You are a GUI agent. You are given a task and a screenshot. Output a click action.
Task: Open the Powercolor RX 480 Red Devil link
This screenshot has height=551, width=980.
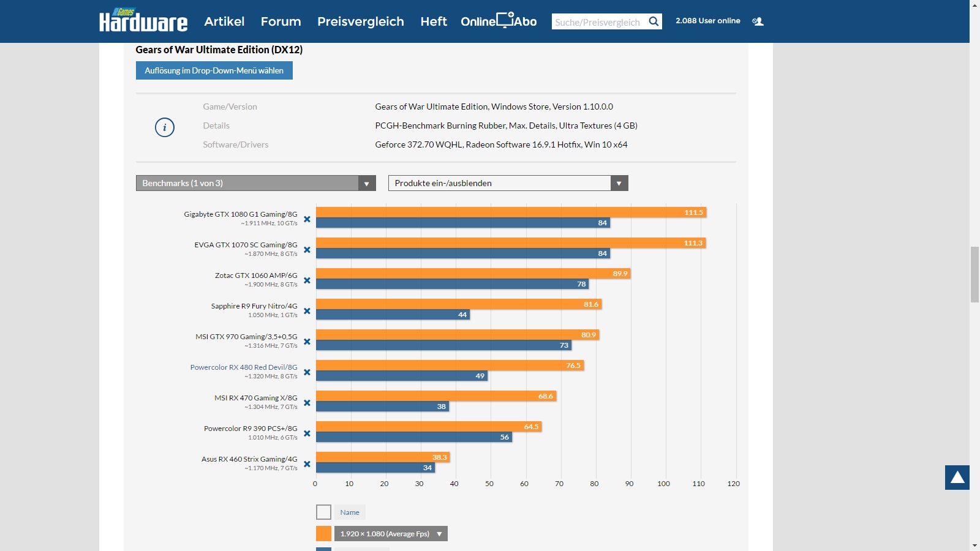pyautogui.click(x=243, y=367)
